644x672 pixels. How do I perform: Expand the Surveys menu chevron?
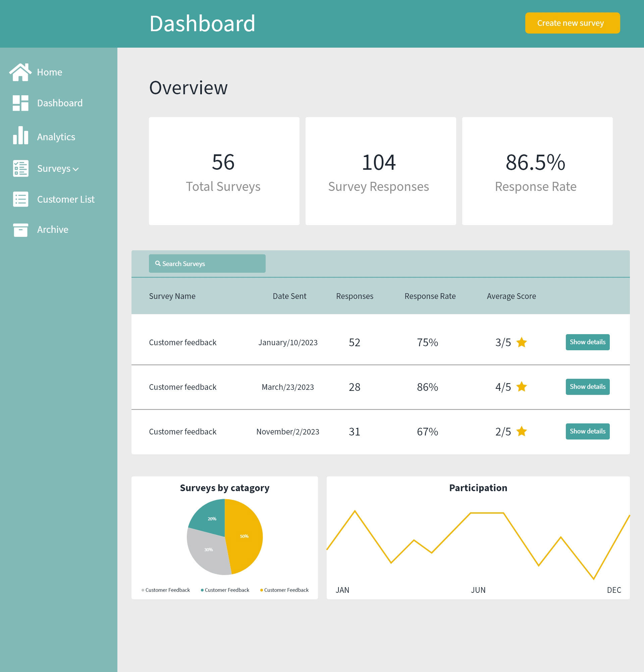(x=76, y=169)
